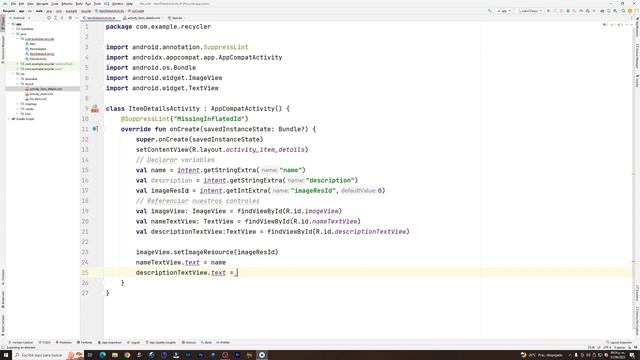Viewport: 640px width, 360px height.
Task: Open the target device selector dropdown
Action: tap(530, 11)
